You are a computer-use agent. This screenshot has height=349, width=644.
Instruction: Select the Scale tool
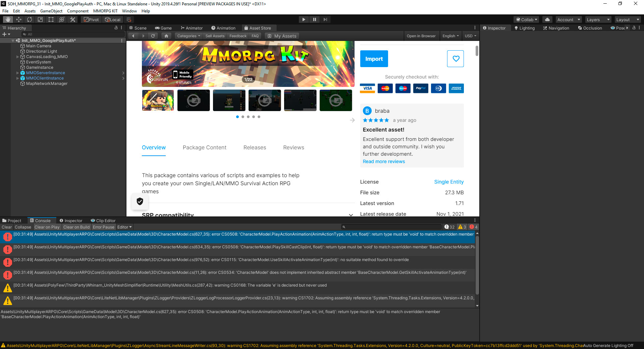[x=40, y=19]
